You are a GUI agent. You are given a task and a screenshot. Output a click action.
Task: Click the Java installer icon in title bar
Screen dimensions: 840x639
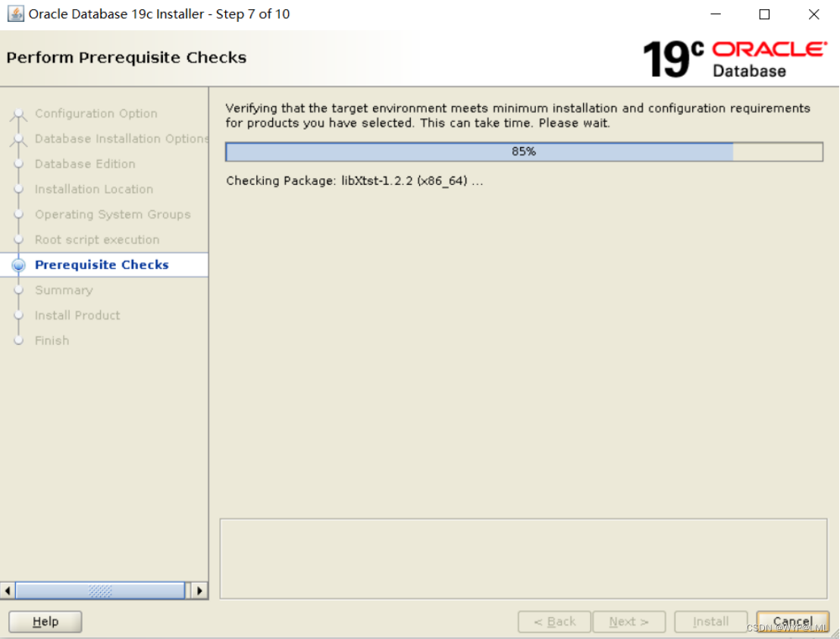[x=15, y=14]
